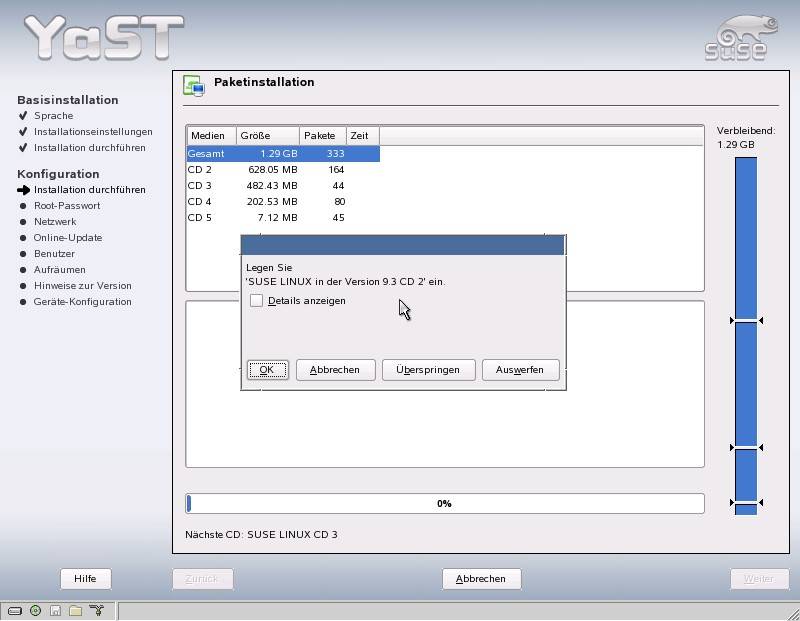
Task: Confirm the CD prompt with OK
Action: (x=267, y=369)
